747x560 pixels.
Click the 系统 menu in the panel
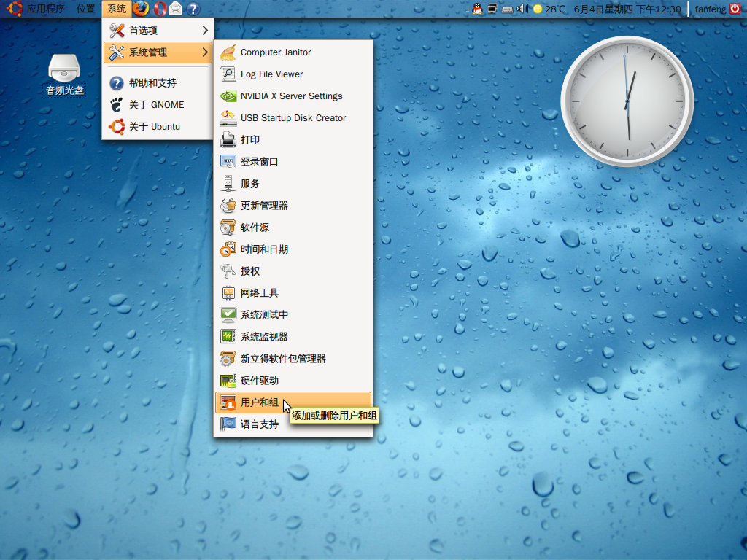[117, 9]
